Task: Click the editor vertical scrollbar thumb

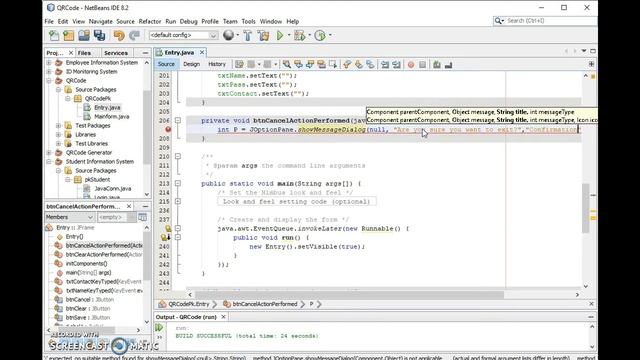Action: (586, 208)
